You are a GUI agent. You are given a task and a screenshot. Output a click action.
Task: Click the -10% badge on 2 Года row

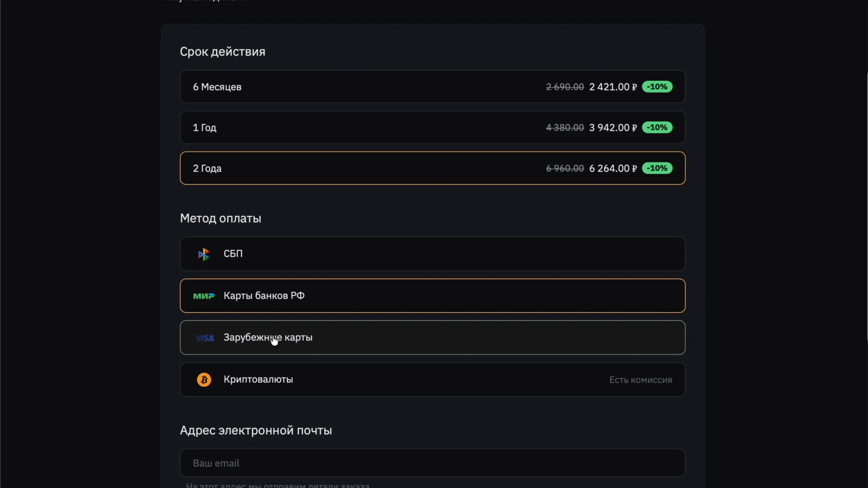tap(657, 168)
